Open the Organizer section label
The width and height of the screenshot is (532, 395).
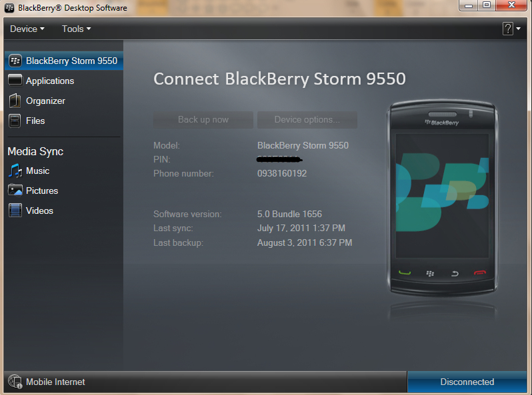click(45, 101)
